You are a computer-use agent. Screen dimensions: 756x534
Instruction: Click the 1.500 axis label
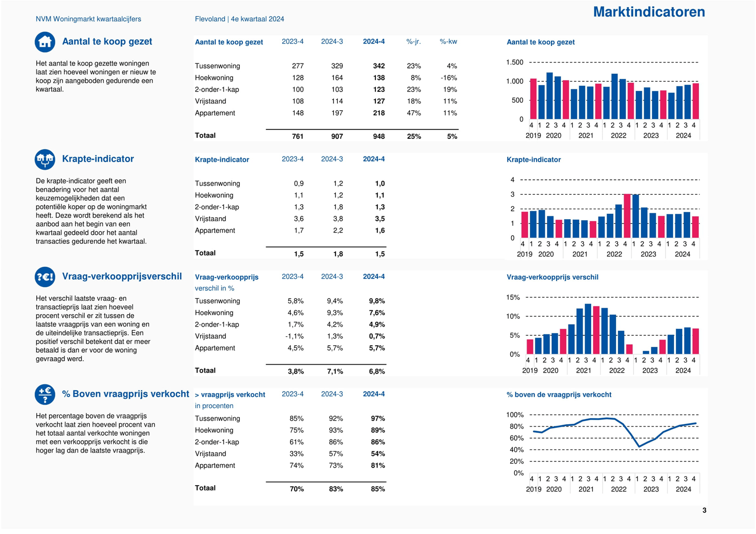tap(514, 62)
